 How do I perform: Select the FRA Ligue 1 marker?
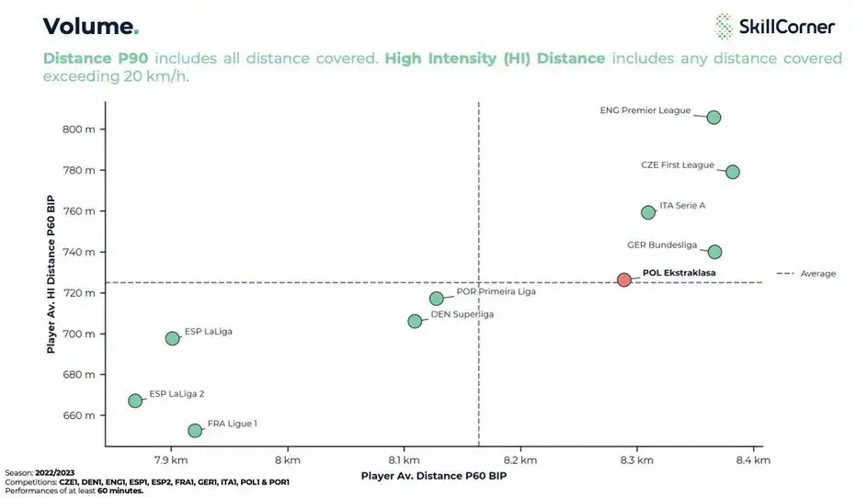pos(195,430)
